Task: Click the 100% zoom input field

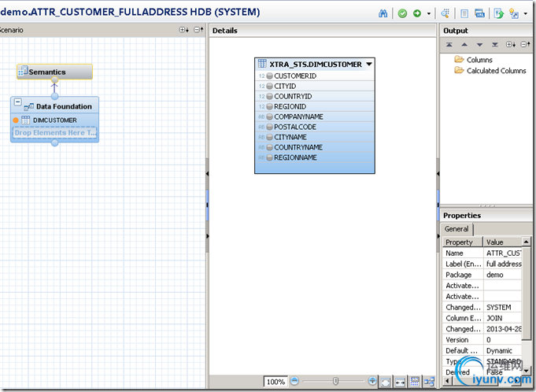Action: tap(275, 382)
